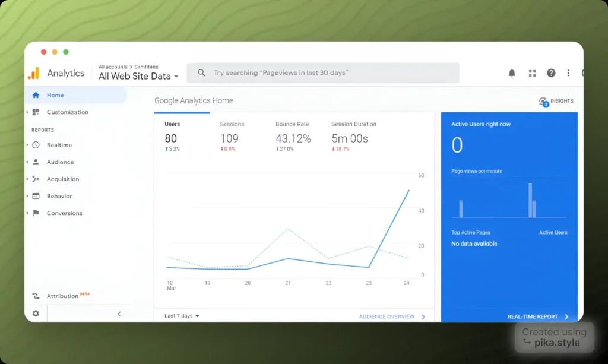Screen dimensions: 608x364
Task: Select the Users metric tab
Action: coord(182,136)
